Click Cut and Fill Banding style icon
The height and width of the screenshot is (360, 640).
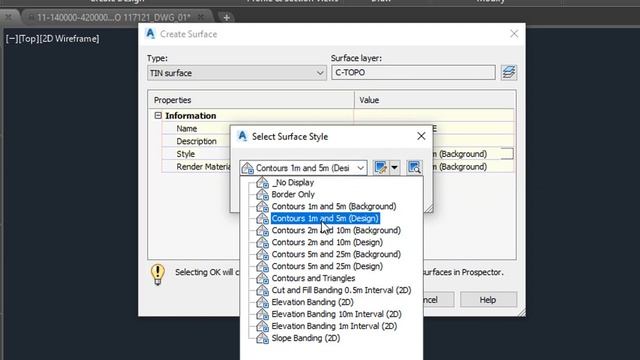pyautogui.click(x=262, y=290)
